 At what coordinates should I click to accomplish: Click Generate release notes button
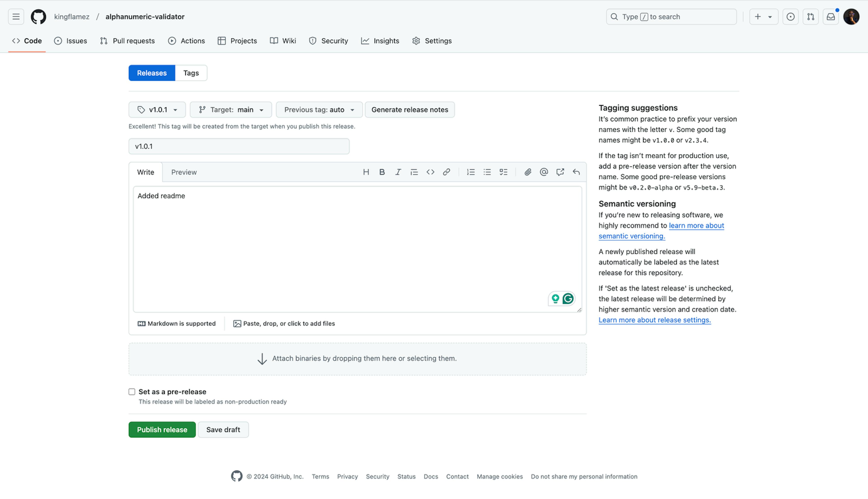(410, 110)
